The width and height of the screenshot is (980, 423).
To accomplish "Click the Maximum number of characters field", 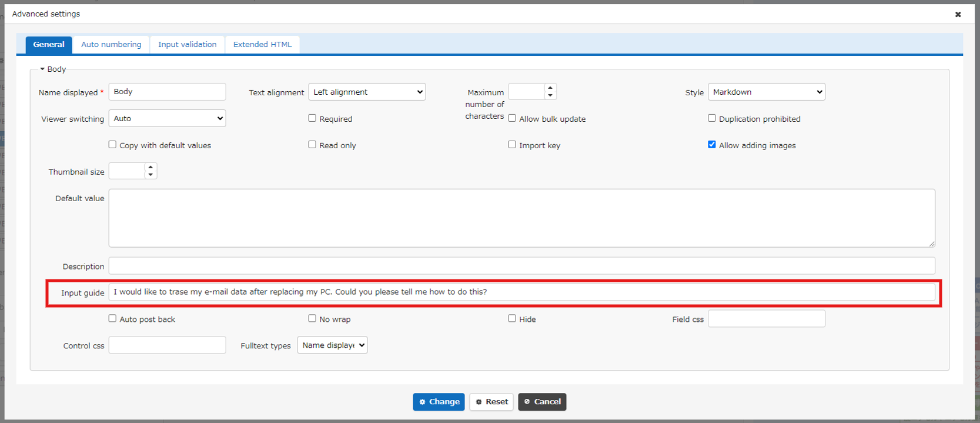I will [x=526, y=92].
